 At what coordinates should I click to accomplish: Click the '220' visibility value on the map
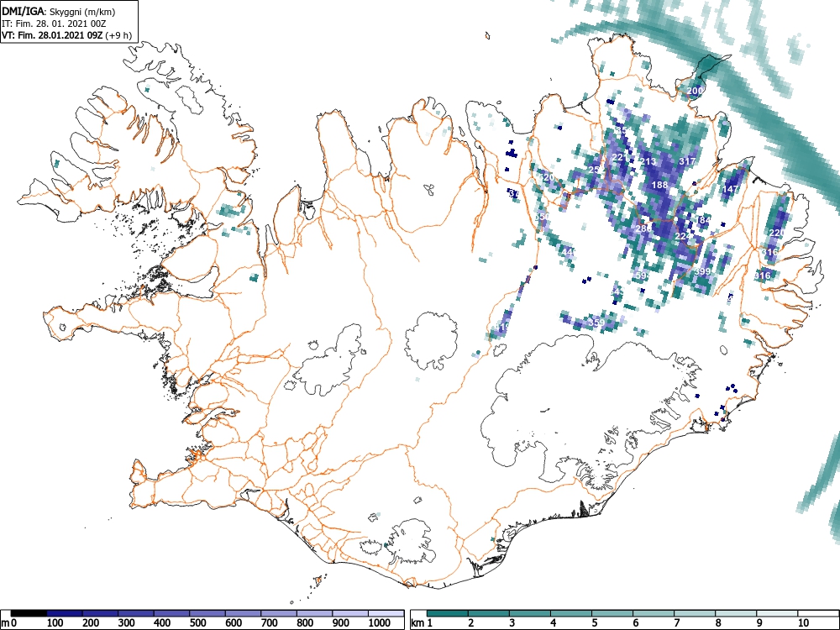point(775,233)
